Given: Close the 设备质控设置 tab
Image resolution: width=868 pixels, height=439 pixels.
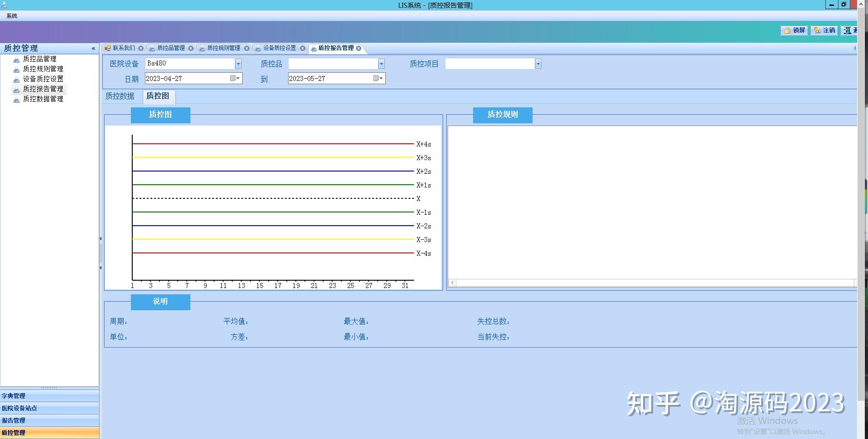Looking at the screenshot, I should tap(303, 48).
